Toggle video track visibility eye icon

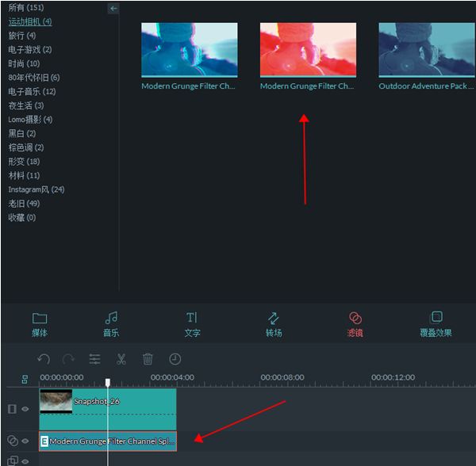[x=25, y=409]
